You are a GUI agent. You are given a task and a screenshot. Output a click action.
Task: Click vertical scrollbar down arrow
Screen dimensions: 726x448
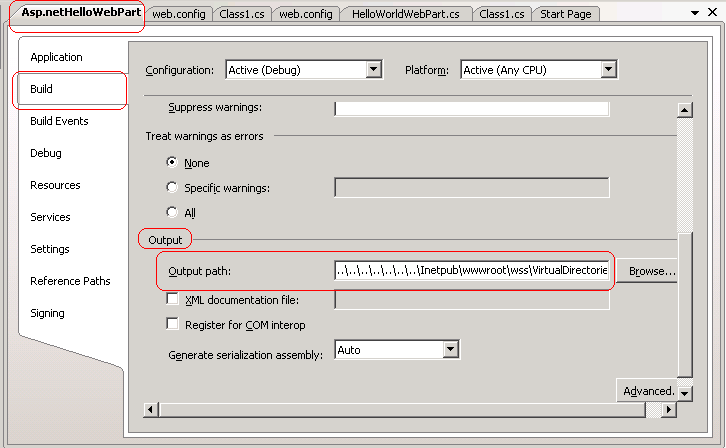click(685, 394)
